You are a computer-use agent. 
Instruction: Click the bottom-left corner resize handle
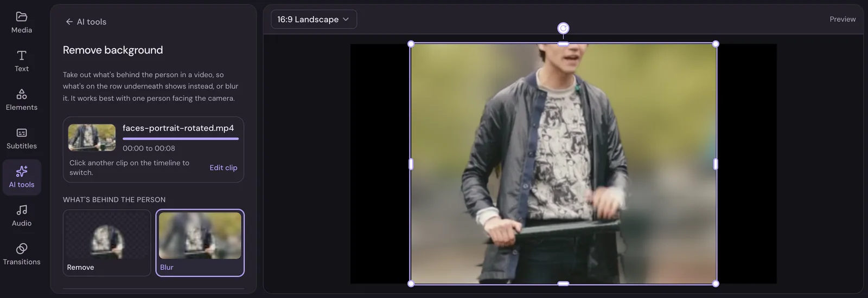pyautogui.click(x=411, y=283)
